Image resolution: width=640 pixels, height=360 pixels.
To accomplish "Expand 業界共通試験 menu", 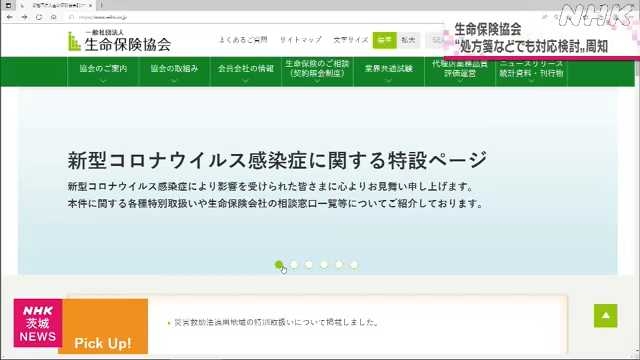I will (x=389, y=71).
